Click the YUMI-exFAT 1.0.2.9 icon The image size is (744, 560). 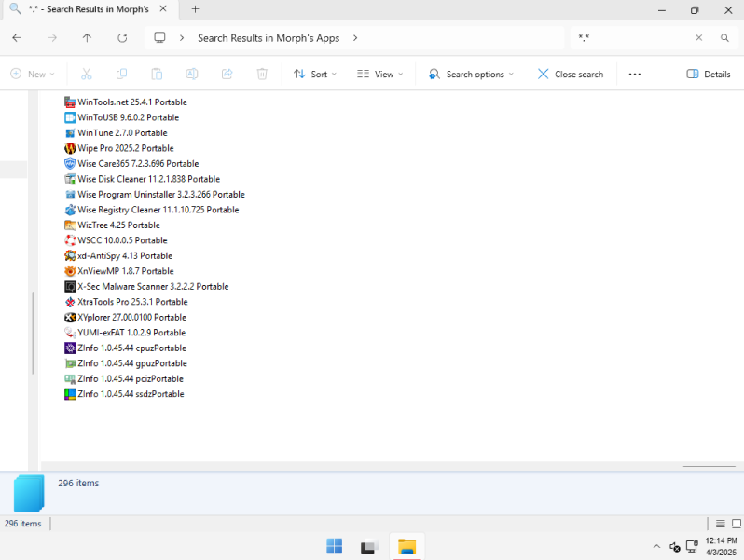click(x=70, y=333)
